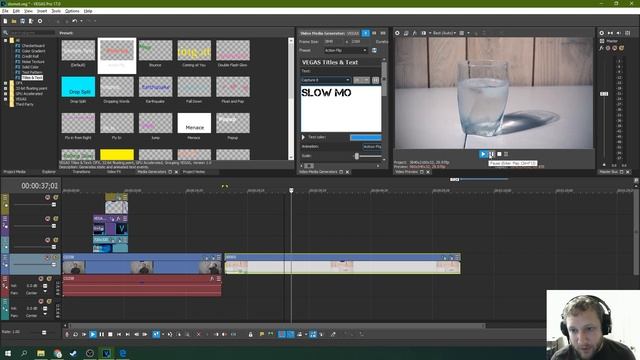This screenshot has width=640, height=360.
Task: Click the SLOW MO text edit box
Action: (341, 109)
